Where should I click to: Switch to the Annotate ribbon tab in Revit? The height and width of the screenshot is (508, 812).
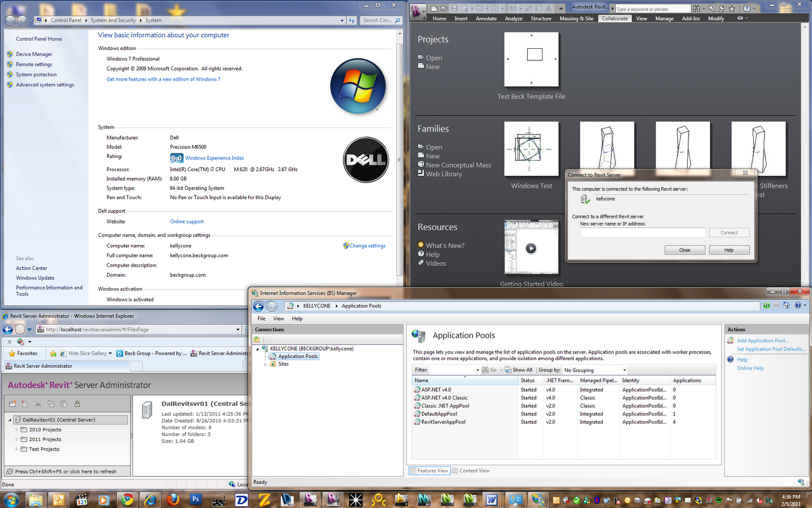(x=486, y=19)
